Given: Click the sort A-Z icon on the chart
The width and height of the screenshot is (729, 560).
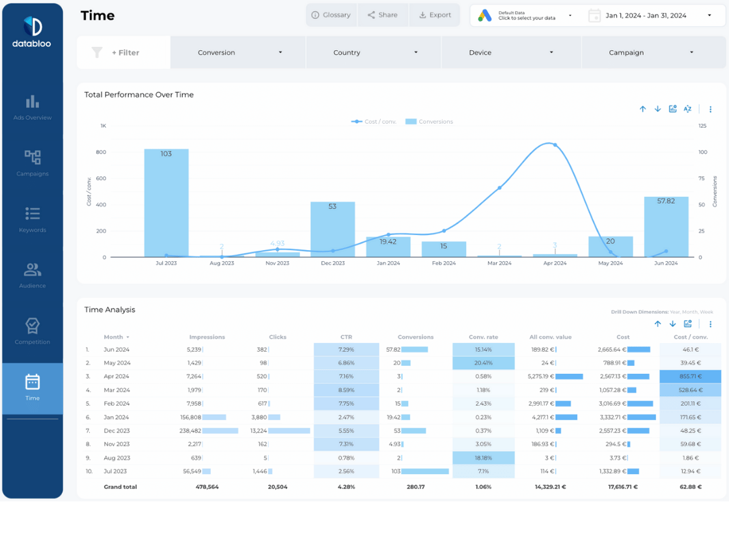Looking at the screenshot, I should point(687,109).
